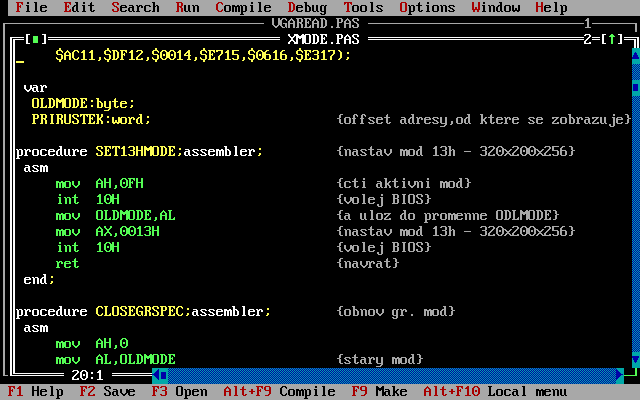Click on 'PRIRUSTEK:word;' declaration

(x=91, y=119)
